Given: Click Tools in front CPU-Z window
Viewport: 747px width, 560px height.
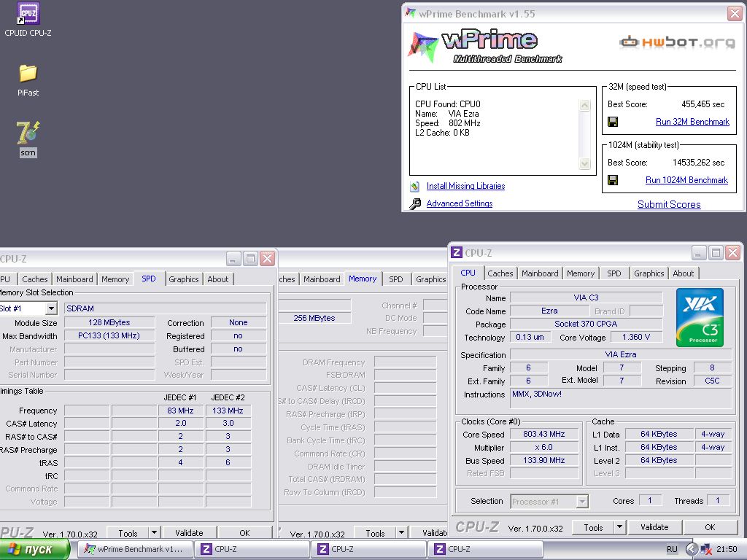Looking at the screenshot, I should [593, 528].
